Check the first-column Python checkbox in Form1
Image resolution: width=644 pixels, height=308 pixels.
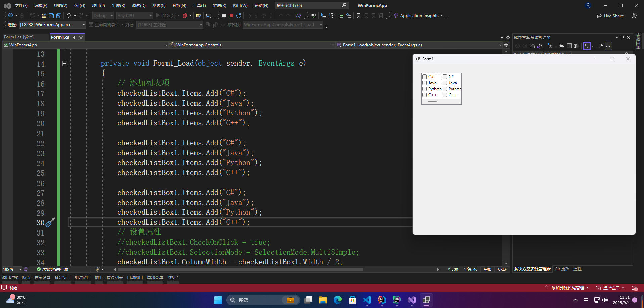pyautogui.click(x=425, y=89)
